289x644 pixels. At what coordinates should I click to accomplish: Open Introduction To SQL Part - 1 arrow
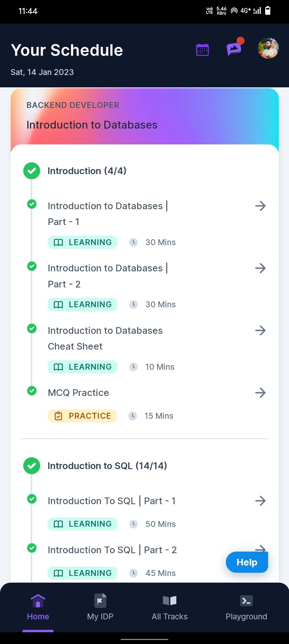coord(260,501)
